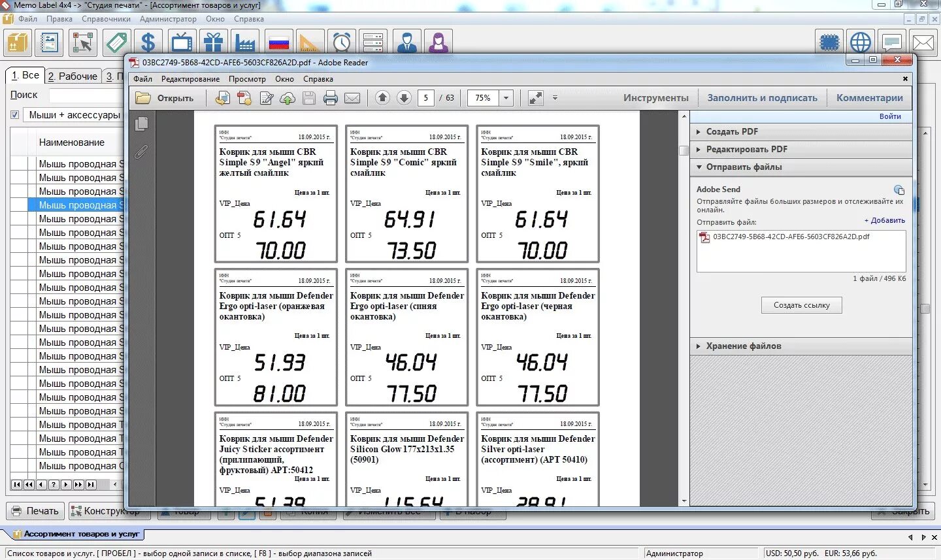Click the picture notebook icon in Memo Label toolbar
The width and height of the screenshot is (941, 560).
[x=50, y=43]
